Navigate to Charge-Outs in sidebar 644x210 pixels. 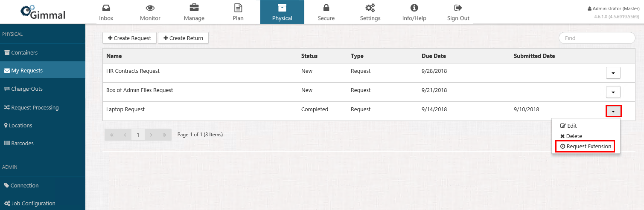pyautogui.click(x=26, y=89)
